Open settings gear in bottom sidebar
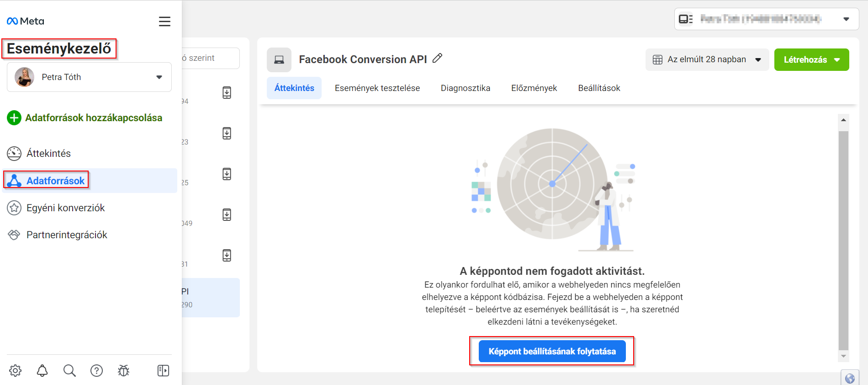The width and height of the screenshot is (868, 385). coord(16,370)
